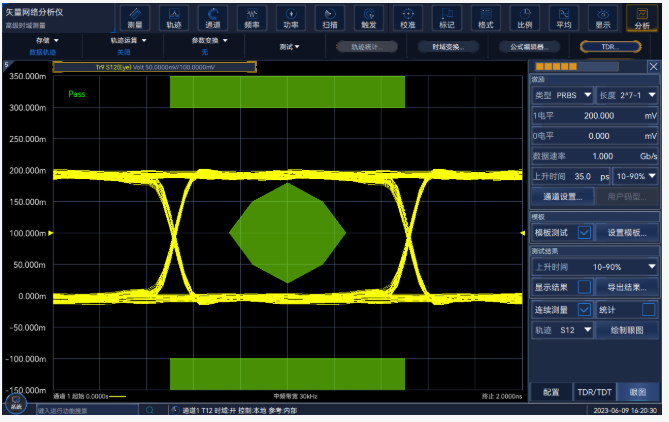Open the results 上升时间 10-90% dropdown
Image resolution: width=669 pixels, height=422 pixels.
click(595, 267)
